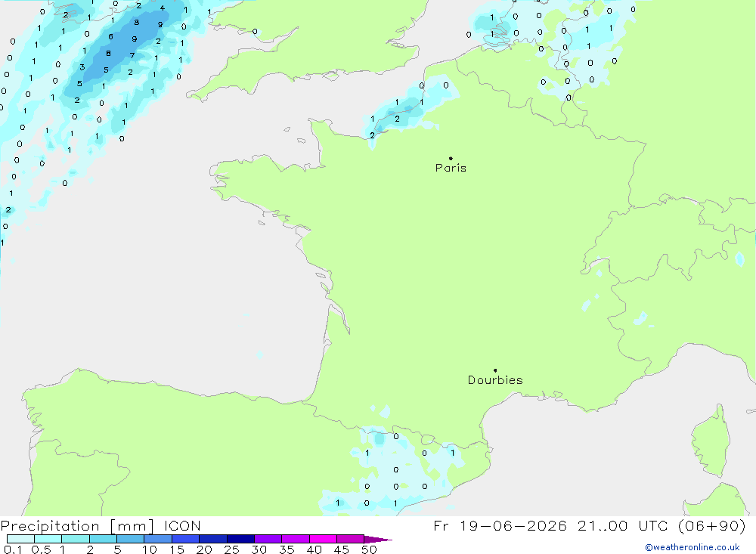
Task: Click the legend label 25
Action: click(x=231, y=549)
